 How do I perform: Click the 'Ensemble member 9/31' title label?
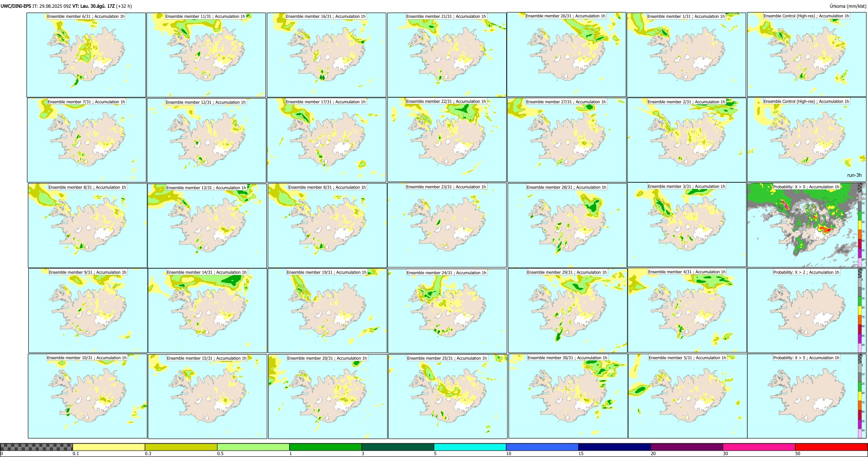(x=88, y=272)
